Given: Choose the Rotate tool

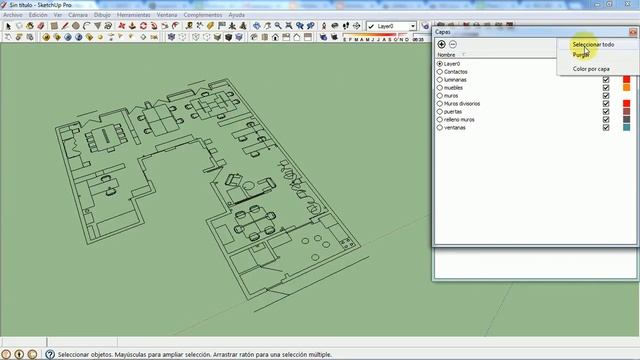Looking at the screenshot, I should (143, 26).
